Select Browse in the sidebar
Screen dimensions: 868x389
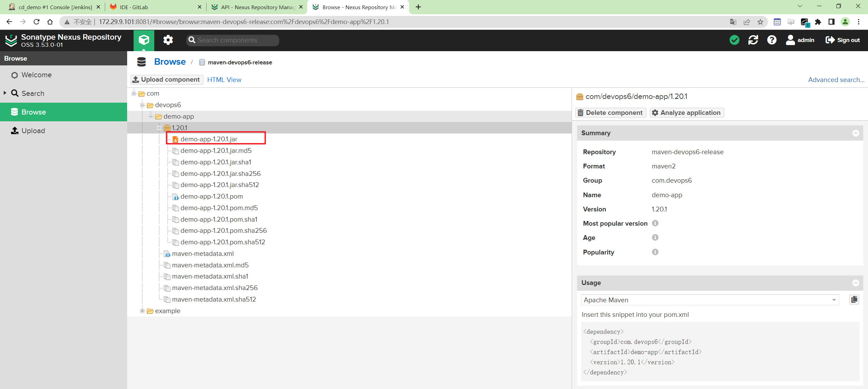point(63,112)
